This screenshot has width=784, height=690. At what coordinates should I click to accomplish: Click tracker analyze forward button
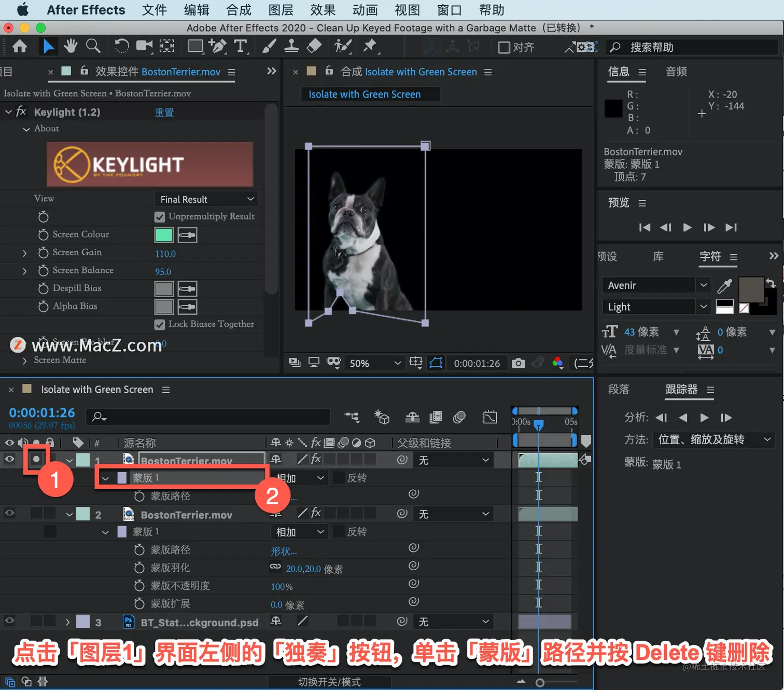(704, 417)
